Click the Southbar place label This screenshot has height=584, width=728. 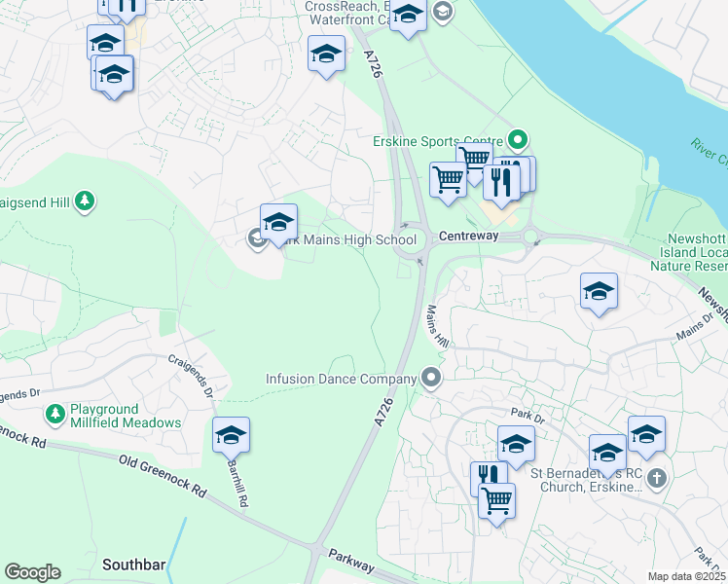(x=134, y=565)
